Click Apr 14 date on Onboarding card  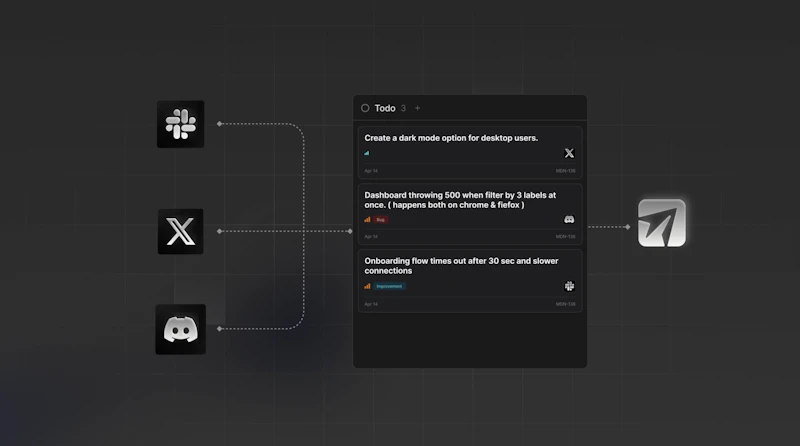point(371,304)
